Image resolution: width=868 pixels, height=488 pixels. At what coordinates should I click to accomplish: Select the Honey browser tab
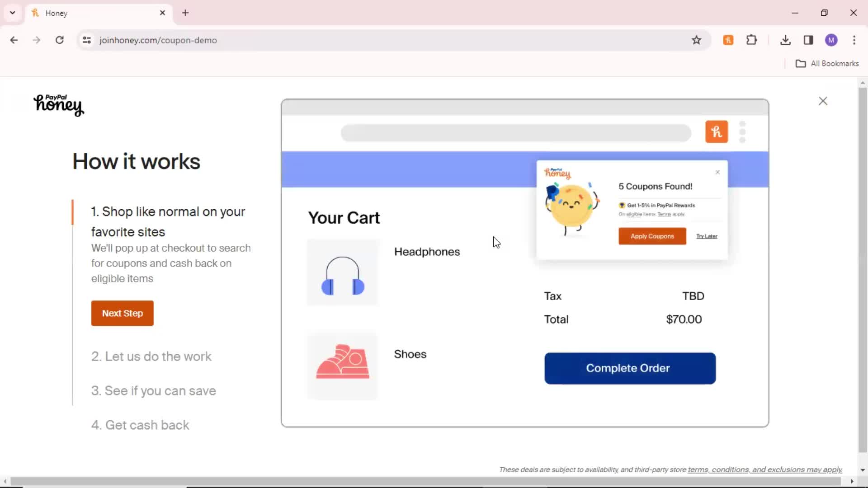[x=99, y=13]
